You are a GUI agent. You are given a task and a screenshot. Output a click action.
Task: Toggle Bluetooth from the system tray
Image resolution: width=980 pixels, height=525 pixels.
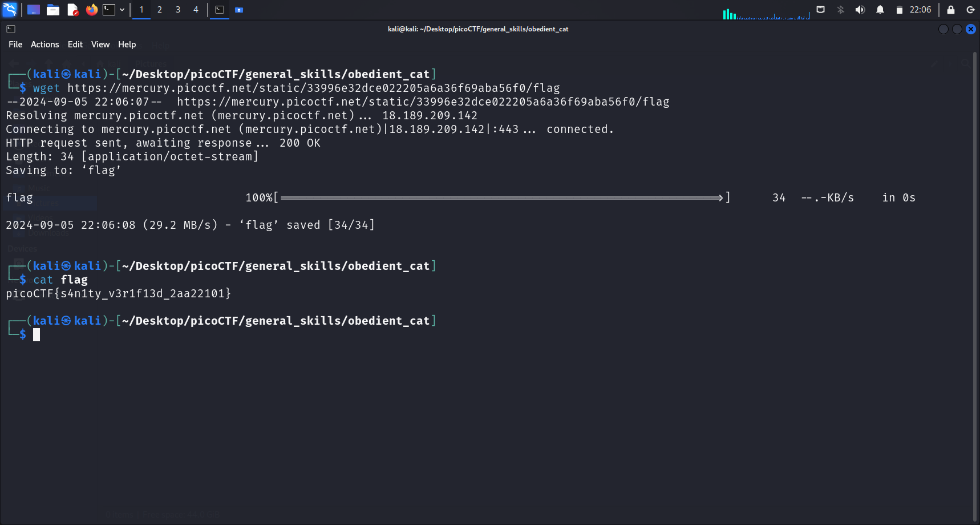(840, 10)
